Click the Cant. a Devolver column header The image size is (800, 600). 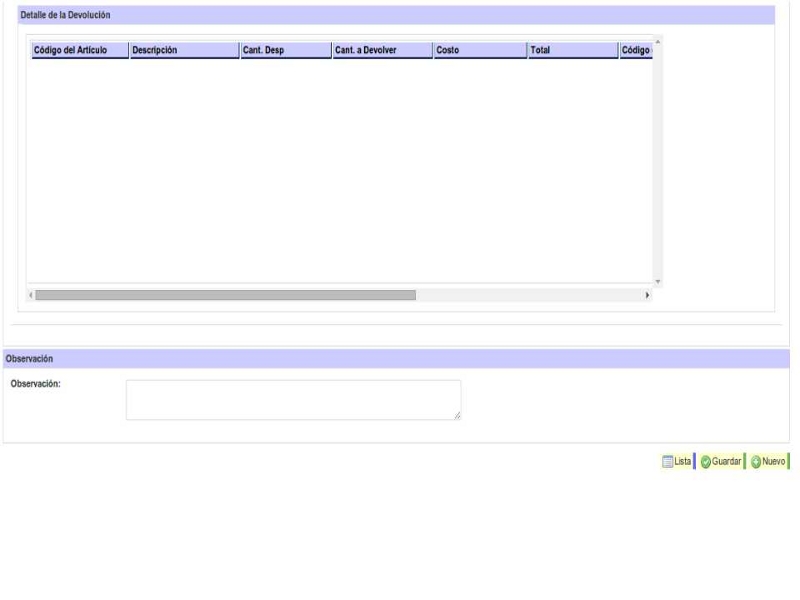coord(381,50)
